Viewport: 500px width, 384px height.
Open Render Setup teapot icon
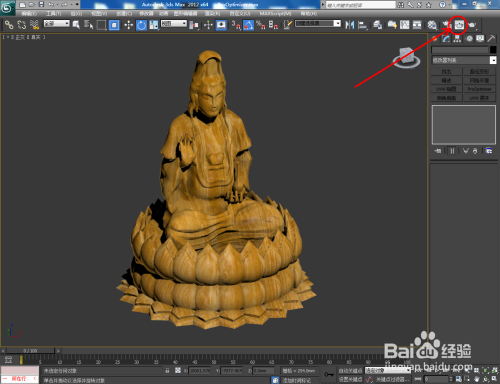446,25
